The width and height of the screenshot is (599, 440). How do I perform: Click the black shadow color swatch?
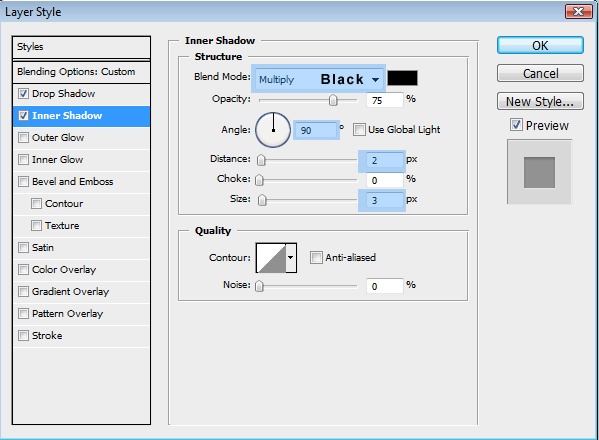402,78
